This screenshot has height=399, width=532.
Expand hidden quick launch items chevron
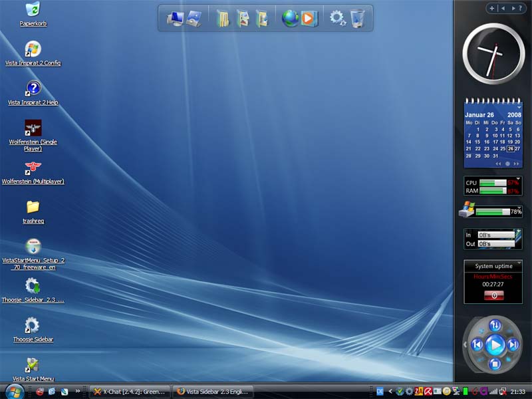(x=78, y=391)
